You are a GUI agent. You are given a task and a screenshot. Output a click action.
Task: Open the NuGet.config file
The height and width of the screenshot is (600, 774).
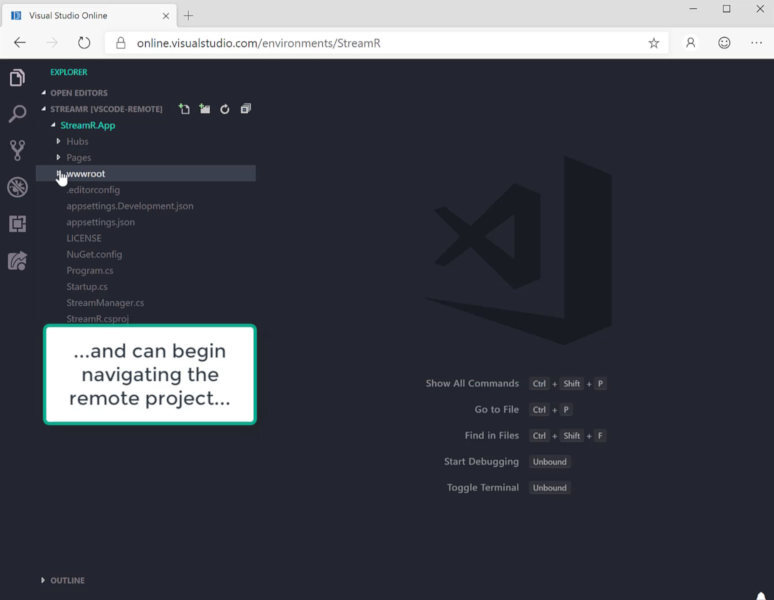point(94,255)
